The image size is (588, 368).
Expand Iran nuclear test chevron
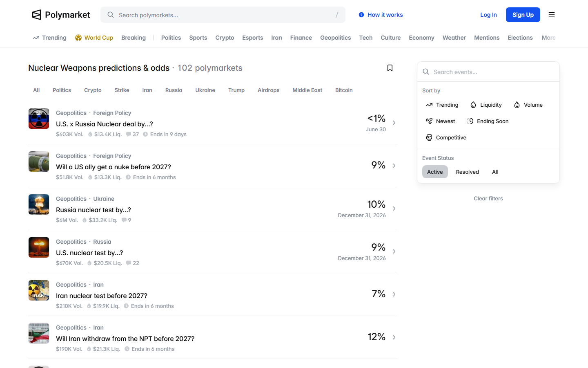(x=394, y=294)
